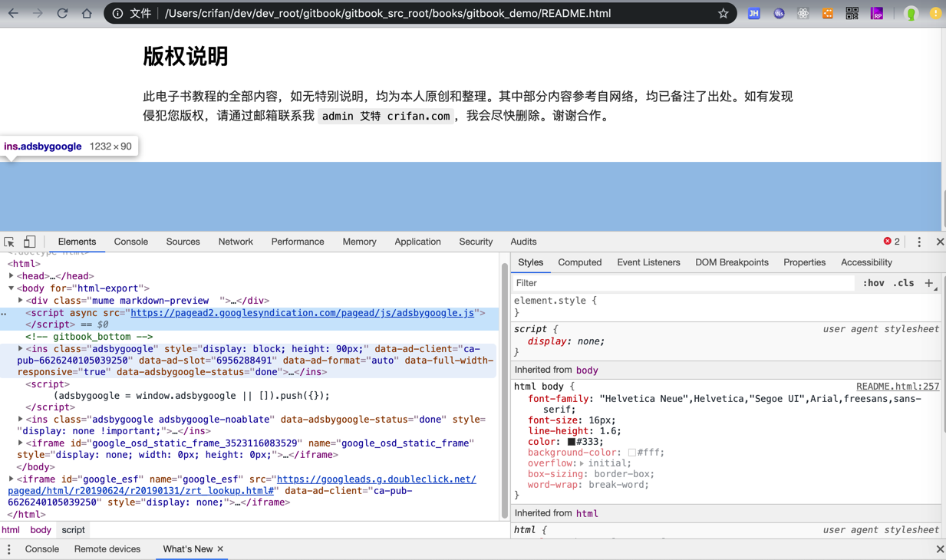Close the DevTools panel

click(x=940, y=242)
